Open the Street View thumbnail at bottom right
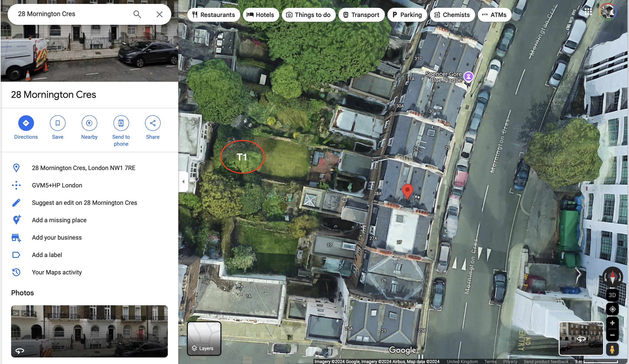This screenshot has height=364, width=629. (581, 338)
